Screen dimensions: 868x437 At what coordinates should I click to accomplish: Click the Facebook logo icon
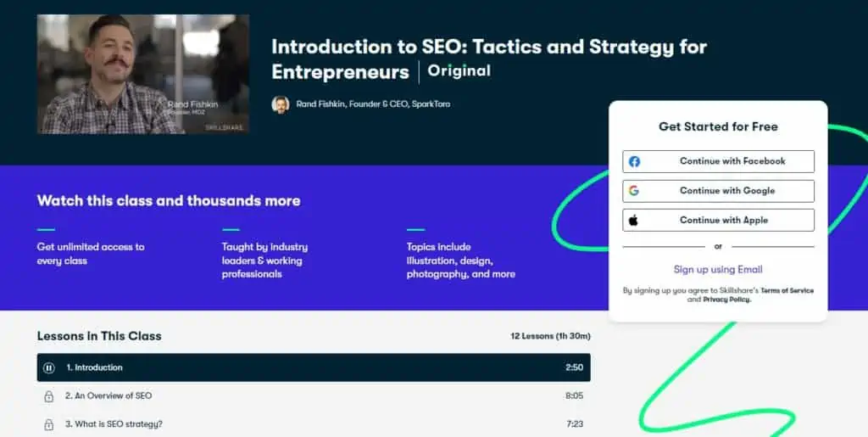pyautogui.click(x=634, y=161)
